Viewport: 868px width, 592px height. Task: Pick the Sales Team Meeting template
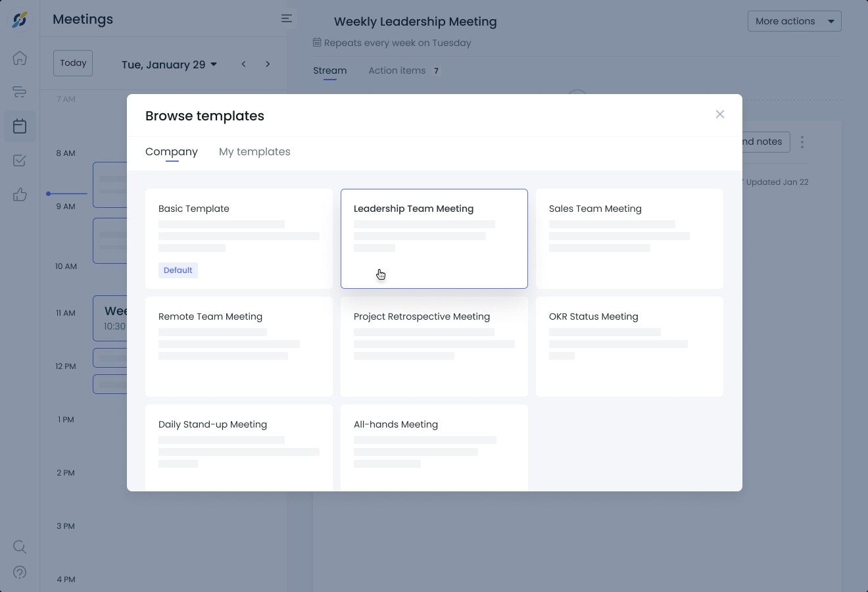click(629, 238)
